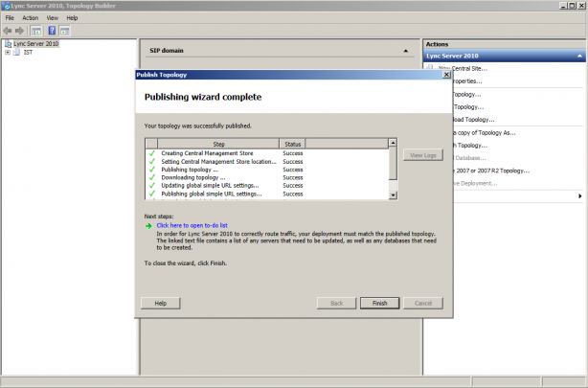Click Finish to close the wizard
This screenshot has width=588, height=388.
(x=379, y=303)
